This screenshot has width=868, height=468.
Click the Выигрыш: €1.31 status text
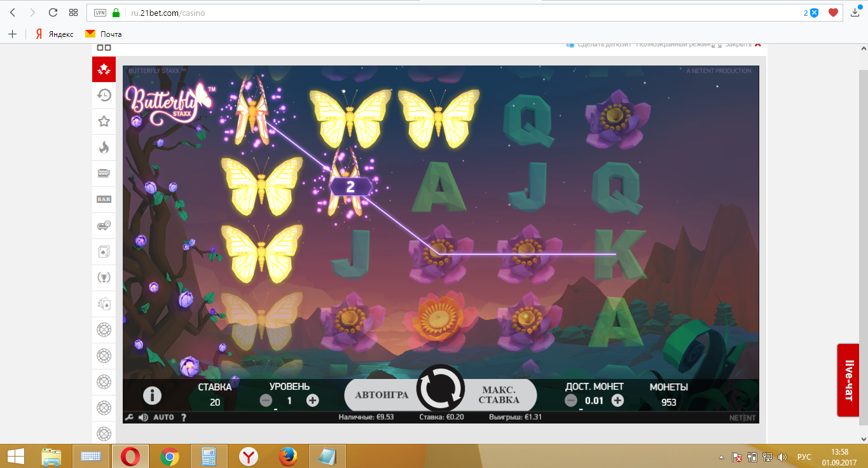click(514, 418)
